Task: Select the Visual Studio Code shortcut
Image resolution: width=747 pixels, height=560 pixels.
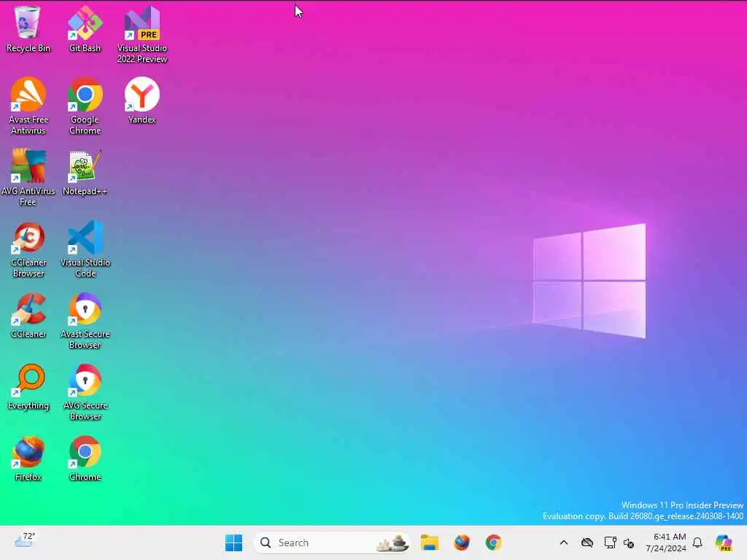Action: tap(85, 249)
